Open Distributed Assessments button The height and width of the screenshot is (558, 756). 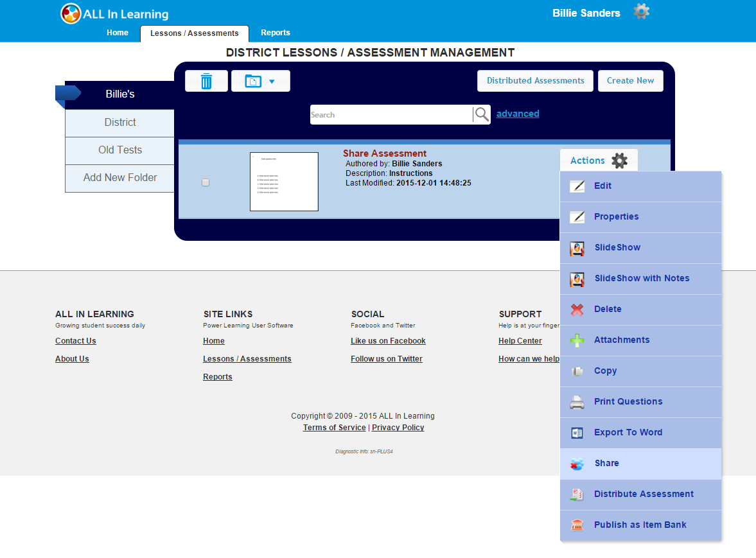click(535, 81)
